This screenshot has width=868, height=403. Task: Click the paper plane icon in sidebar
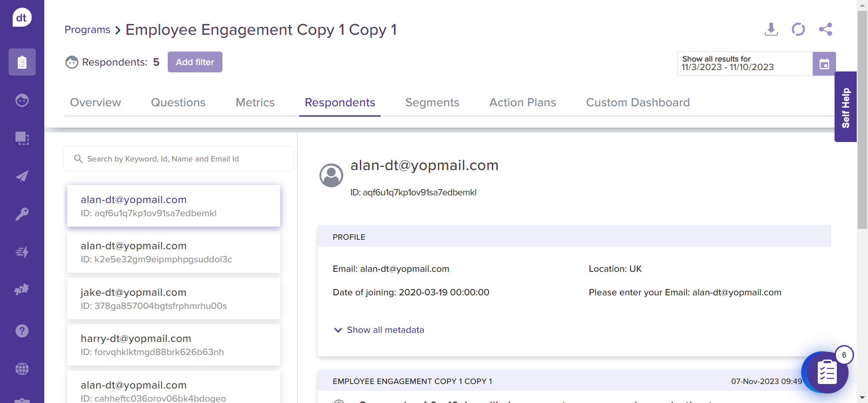pos(22,176)
